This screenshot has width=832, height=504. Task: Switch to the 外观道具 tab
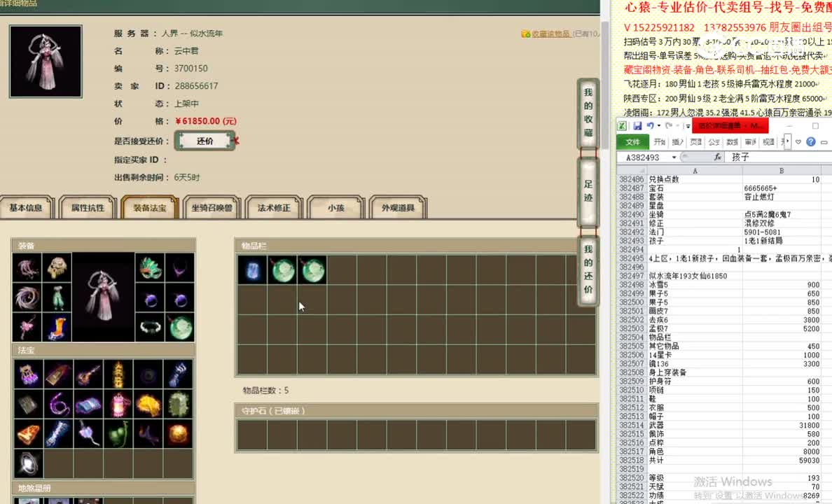coord(398,208)
